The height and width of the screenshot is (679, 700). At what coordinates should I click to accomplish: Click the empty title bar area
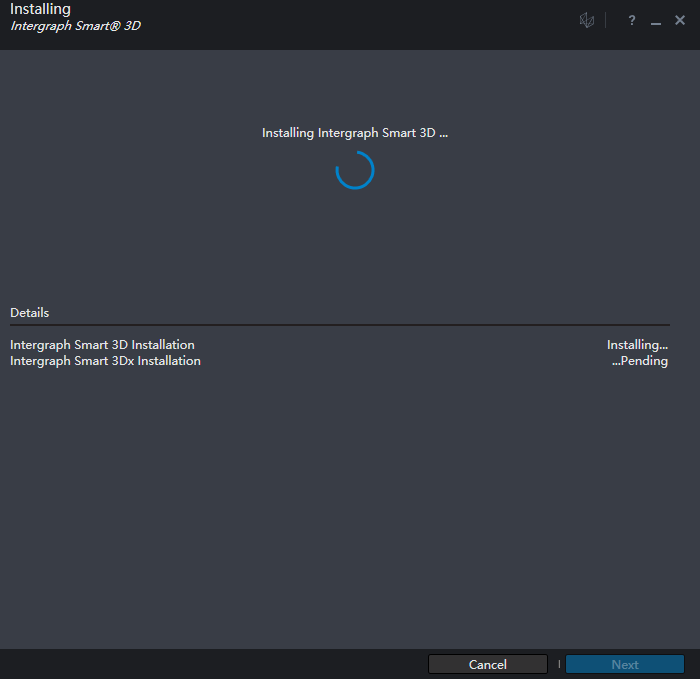[x=350, y=22]
